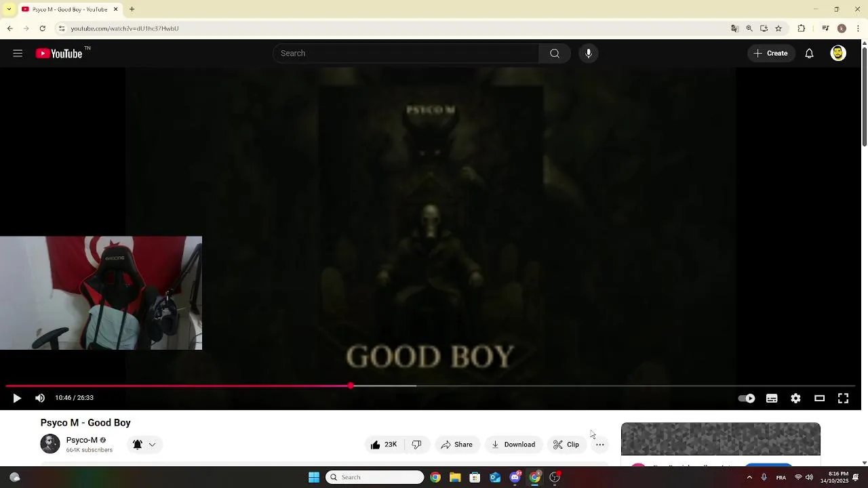Play the paused video

point(17,399)
